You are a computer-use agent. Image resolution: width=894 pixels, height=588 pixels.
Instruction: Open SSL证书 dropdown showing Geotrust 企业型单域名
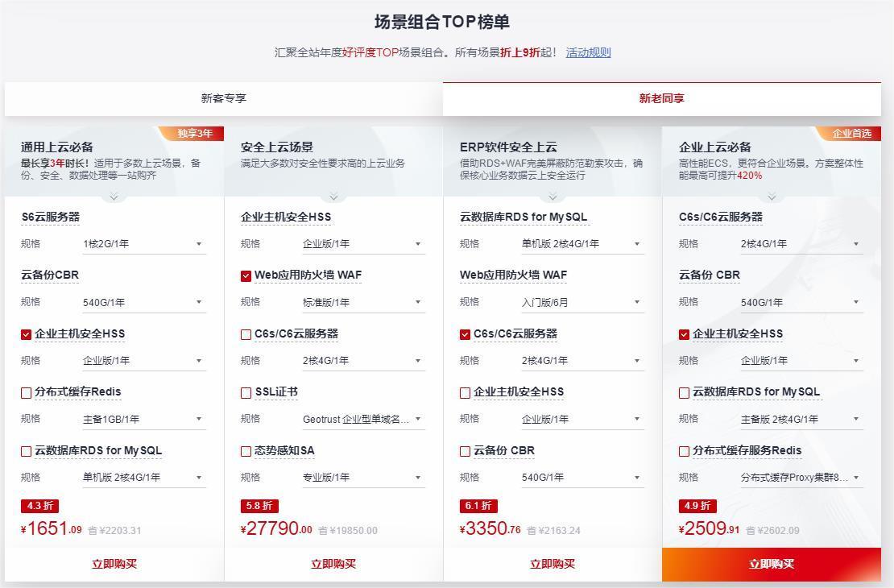click(x=363, y=419)
